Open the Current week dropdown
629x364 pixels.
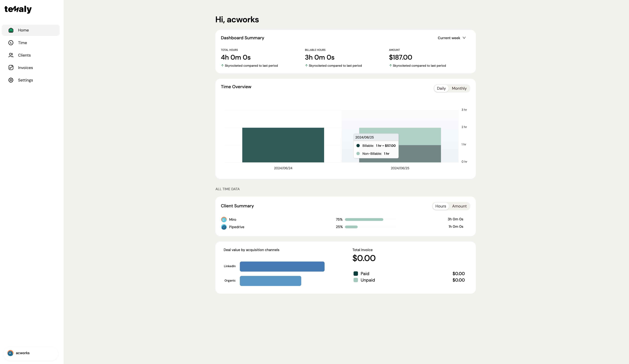451,38
